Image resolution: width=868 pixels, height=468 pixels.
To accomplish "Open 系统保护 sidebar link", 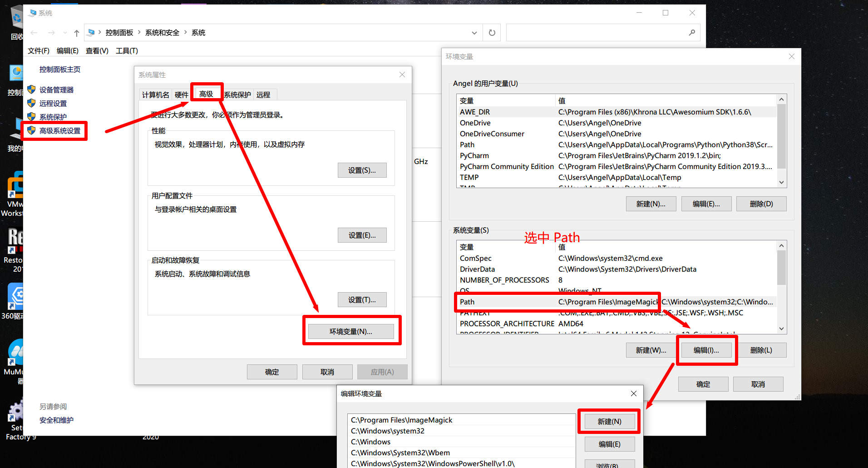I will point(53,117).
